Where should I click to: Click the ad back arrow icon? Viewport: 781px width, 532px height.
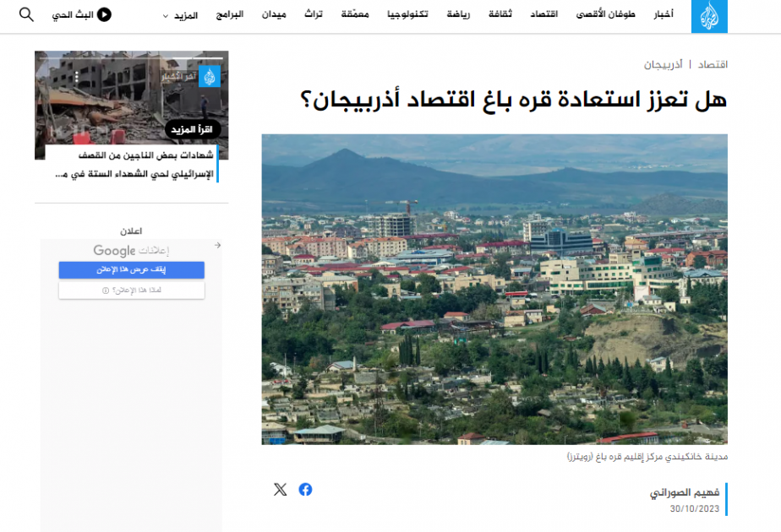218,245
